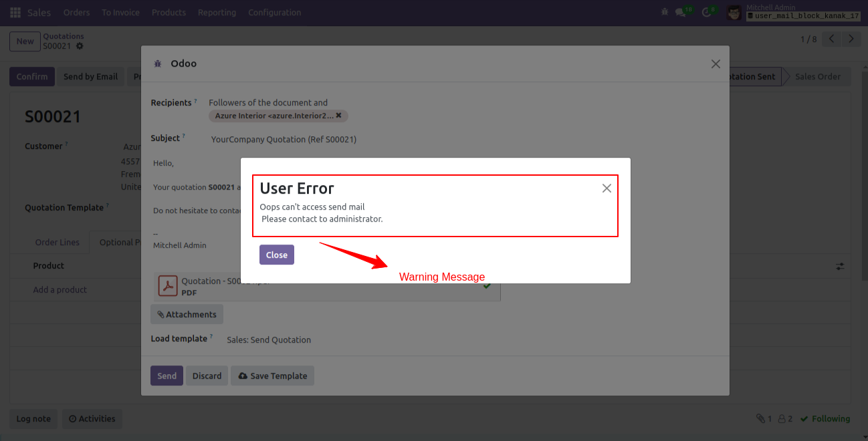The height and width of the screenshot is (441, 868).
Task: Remove Azure Interior recipient tag
Action: tap(338, 116)
